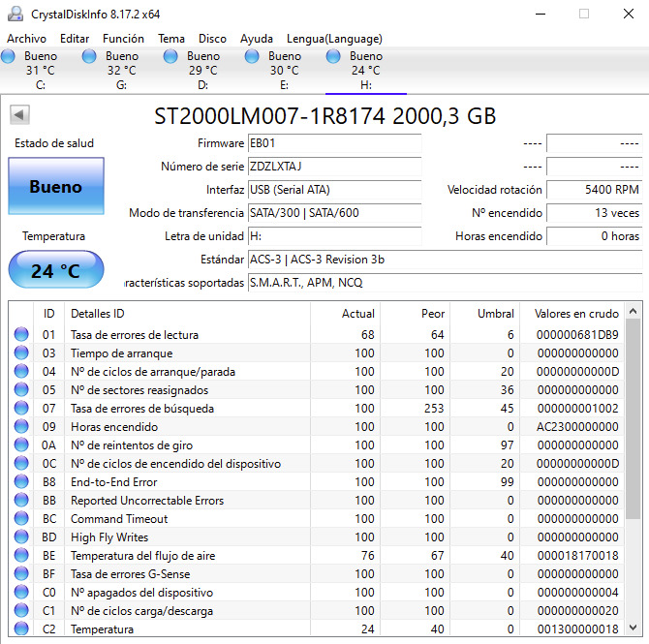Click status orb for C2 Temperatura row
Viewport: 649px width, 644px height.
click(x=21, y=629)
